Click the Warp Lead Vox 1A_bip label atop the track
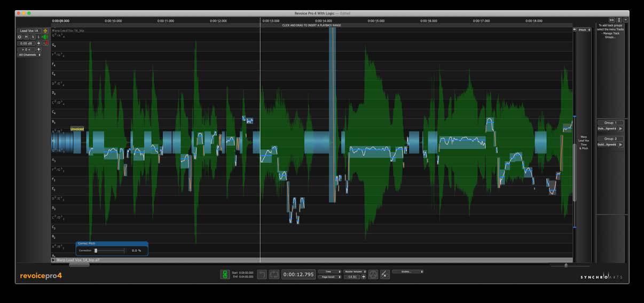644x303 pixels. click(68, 30)
